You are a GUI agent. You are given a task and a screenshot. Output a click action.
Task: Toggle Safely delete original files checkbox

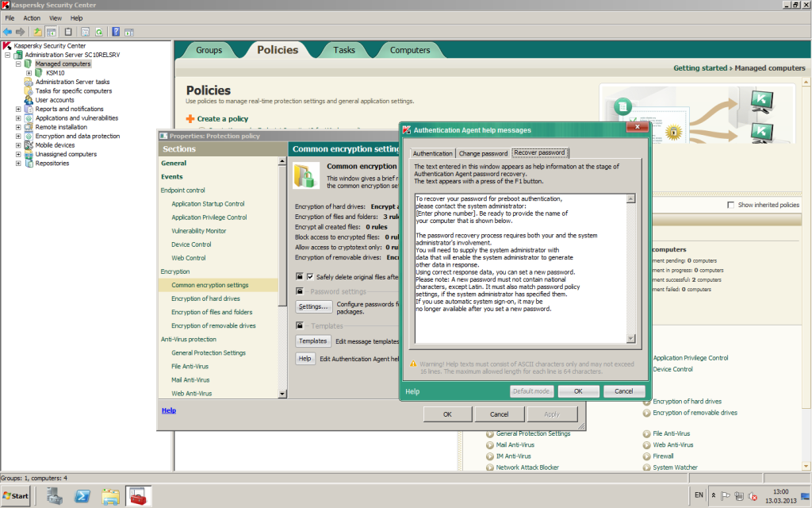coord(310,277)
